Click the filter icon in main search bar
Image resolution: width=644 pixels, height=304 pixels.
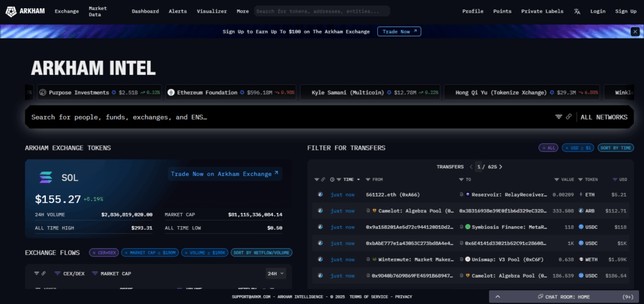pos(558,117)
